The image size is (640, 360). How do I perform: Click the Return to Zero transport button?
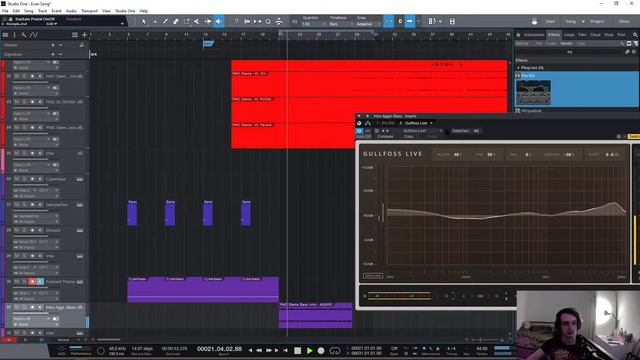point(285,350)
